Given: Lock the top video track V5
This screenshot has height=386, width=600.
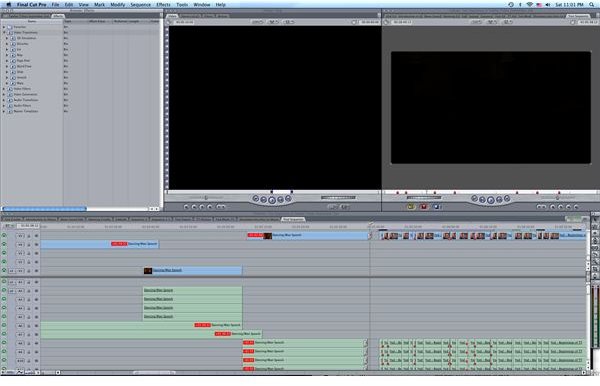Looking at the screenshot, I should 29,236.
